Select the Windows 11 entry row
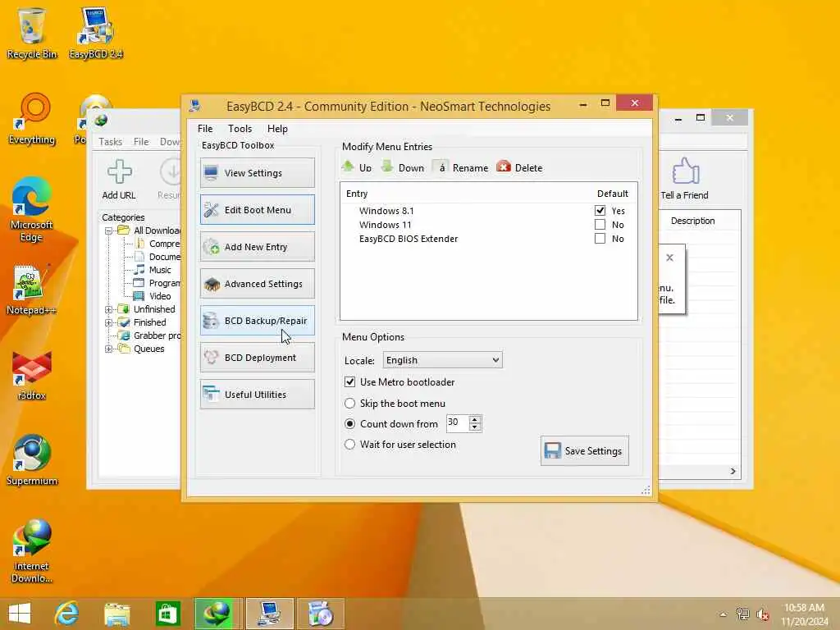Viewport: 840px width, 630px height. [x=489, y=225]
